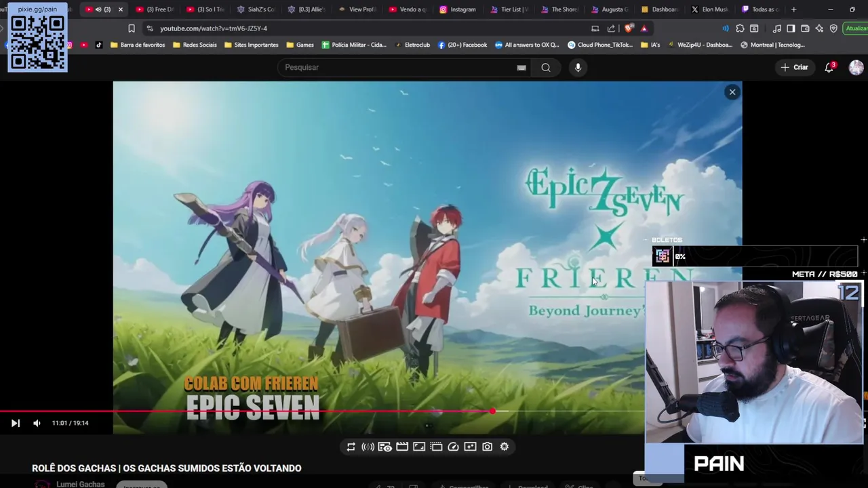Open the Lumei Gachas channel name
This screenshot has height=488, width=868.
pos(80,484)
